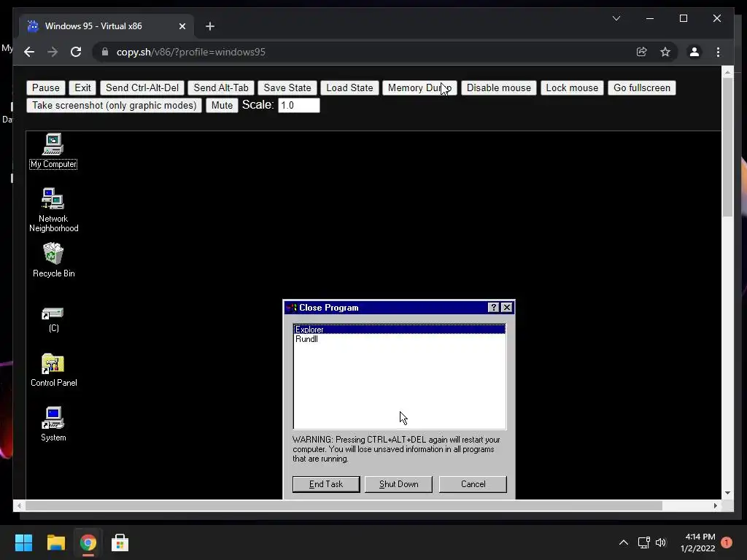747x560 pixels.
Task: Click the Pause emulator button
Action: [46, 87]
